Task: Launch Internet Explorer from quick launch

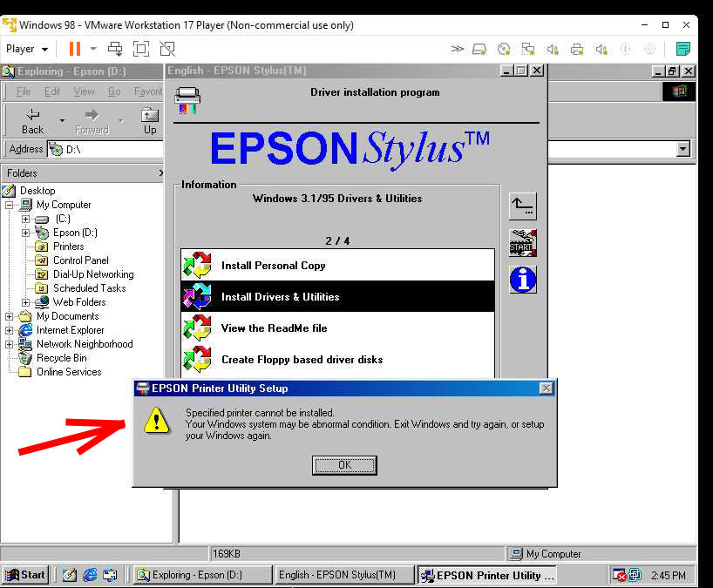Action: coord(90,575)
